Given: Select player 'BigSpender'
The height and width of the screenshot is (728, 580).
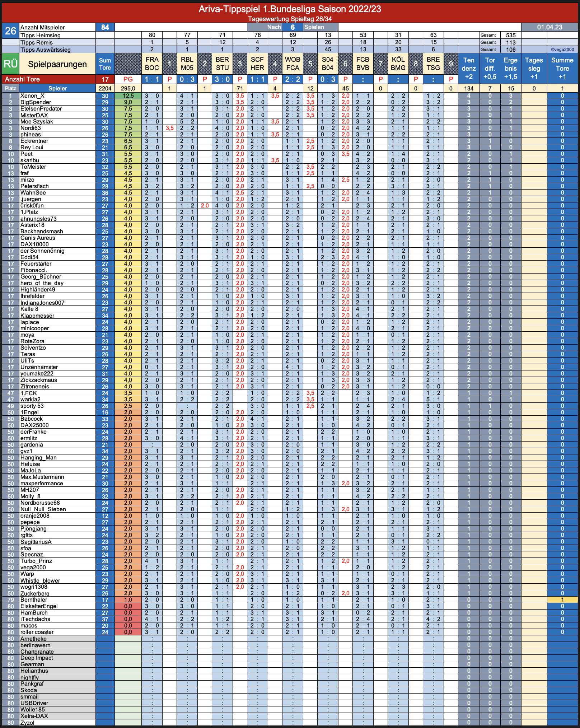Looking at the screenshot, I should click(x=36, y=102).
